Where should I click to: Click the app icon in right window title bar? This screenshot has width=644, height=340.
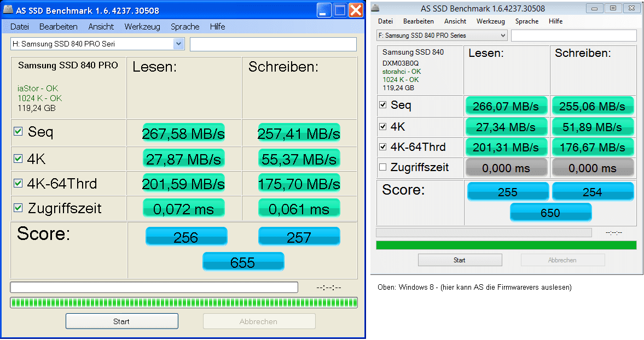[x=375, y=8]
